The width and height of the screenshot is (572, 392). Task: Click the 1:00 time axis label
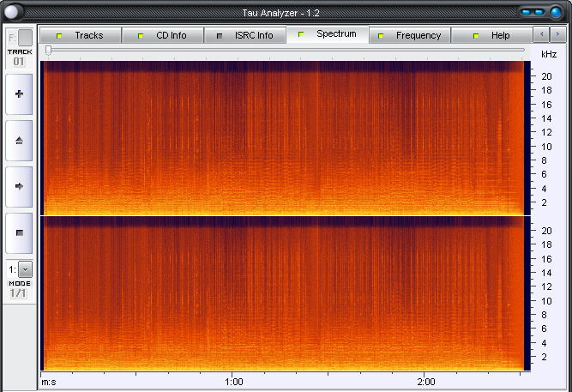234,383
